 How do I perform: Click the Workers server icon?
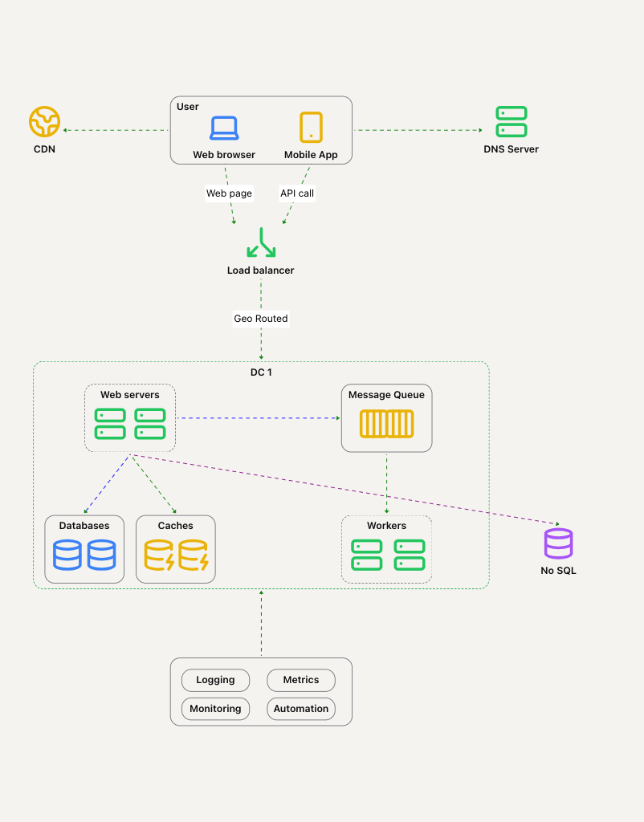(388, 555)
